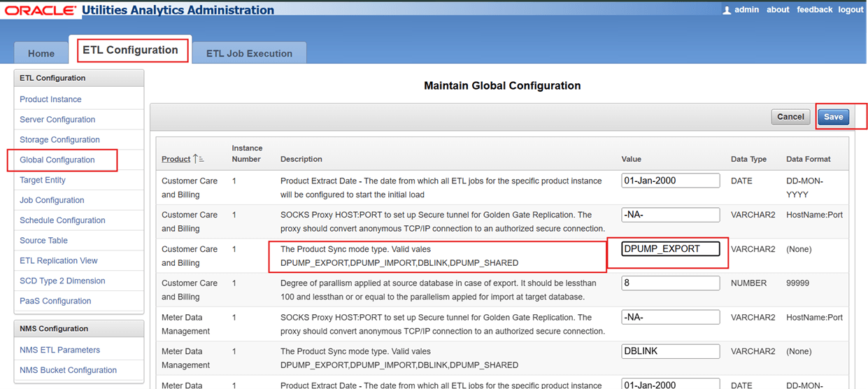Click the DPUMP_EXPORT value field
Screen dimensions: 868x389
coord(671,249)
